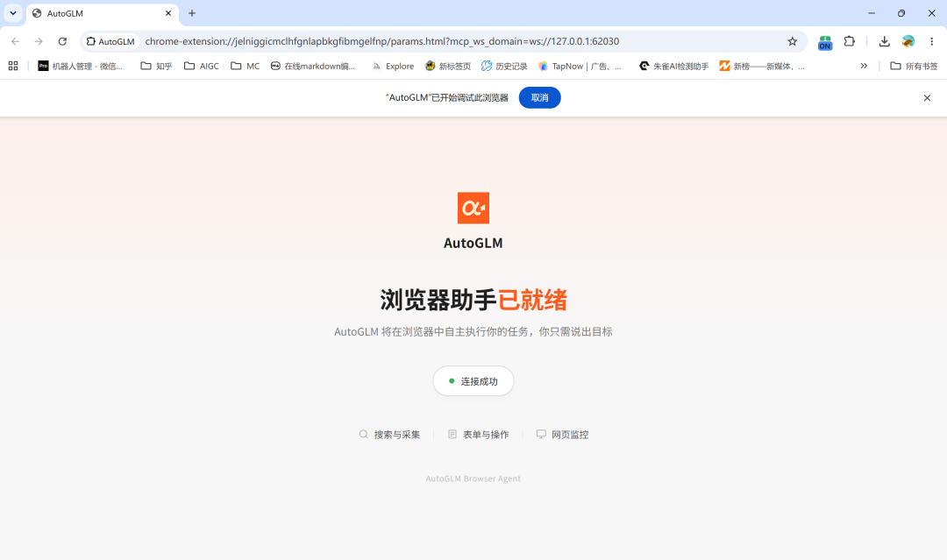Open TapNow 广告 bookmark
947x560 pixels.
click(580, 66)
